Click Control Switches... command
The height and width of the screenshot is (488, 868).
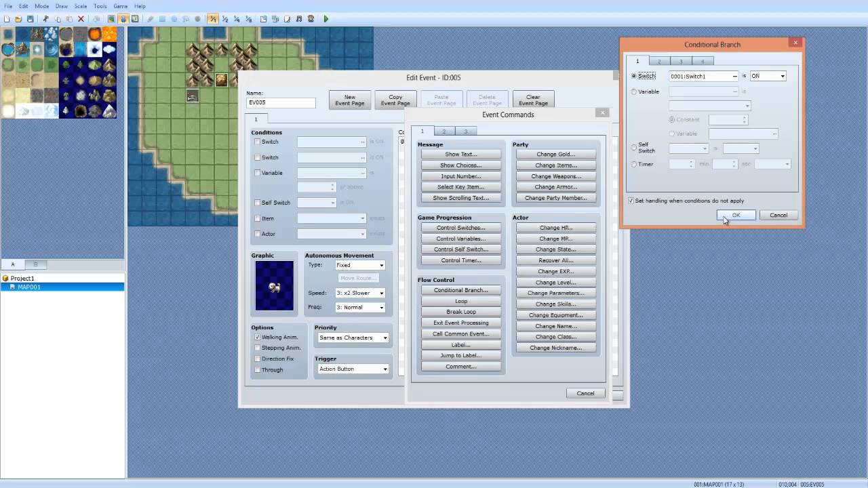(x=461, y=228)
